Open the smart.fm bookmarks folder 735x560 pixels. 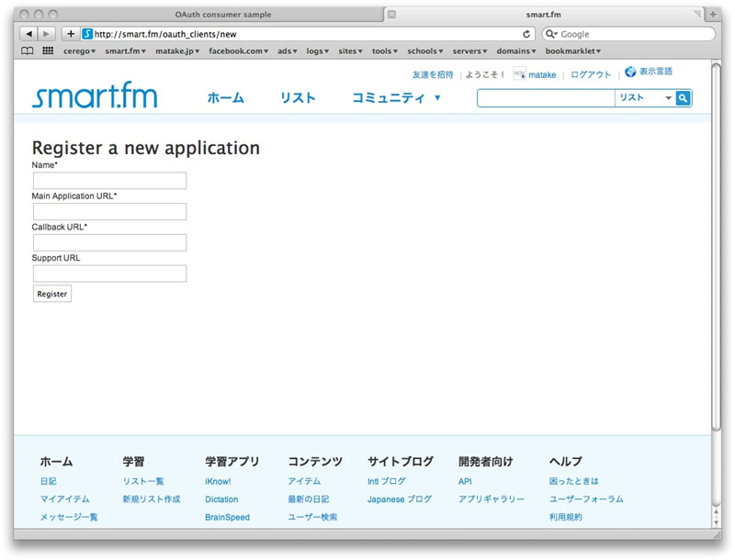pyautogui.click(x=125, y=51)
